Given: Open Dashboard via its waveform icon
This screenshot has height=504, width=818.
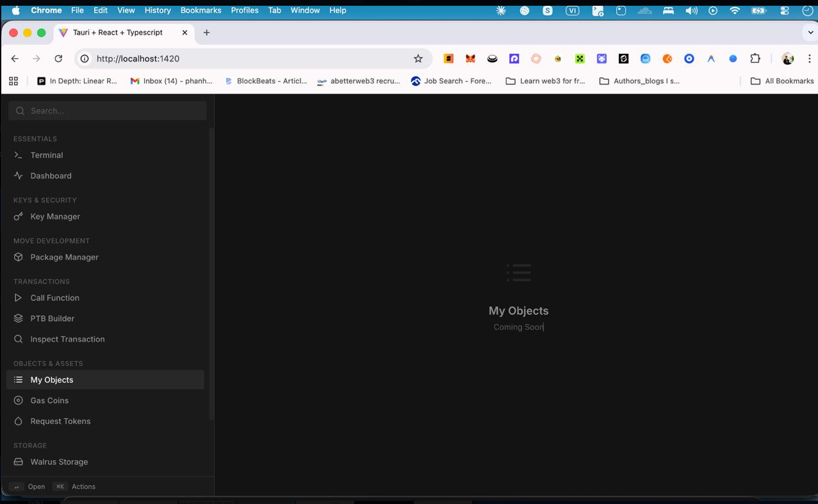Looking at the screenshot, I should (19, 175).
